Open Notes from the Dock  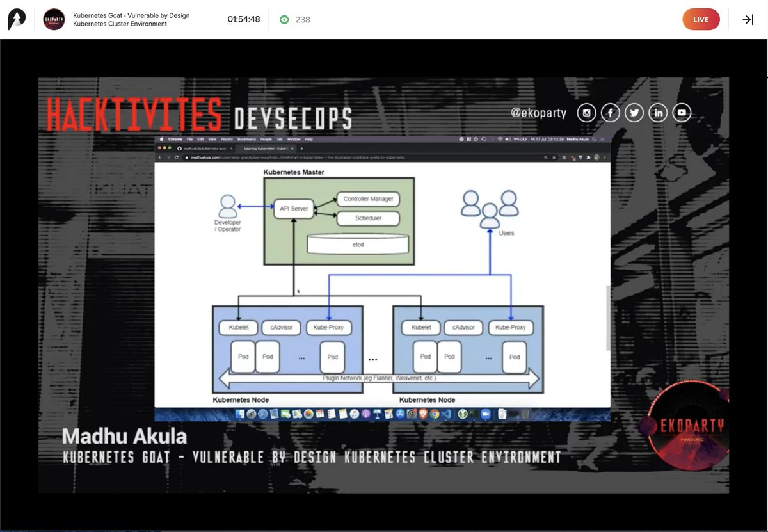coord(343,414)
